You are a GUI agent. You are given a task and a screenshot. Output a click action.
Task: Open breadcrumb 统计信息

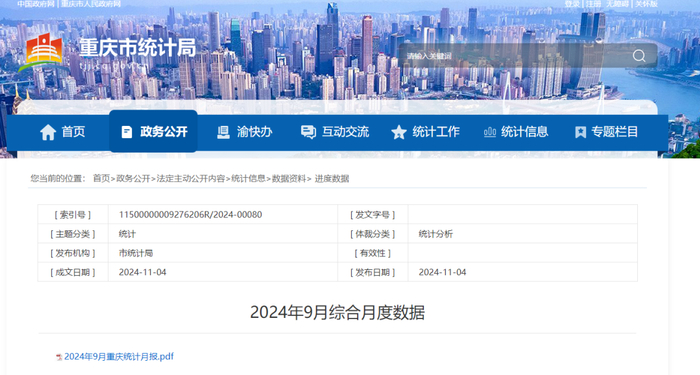click(248, 179)
